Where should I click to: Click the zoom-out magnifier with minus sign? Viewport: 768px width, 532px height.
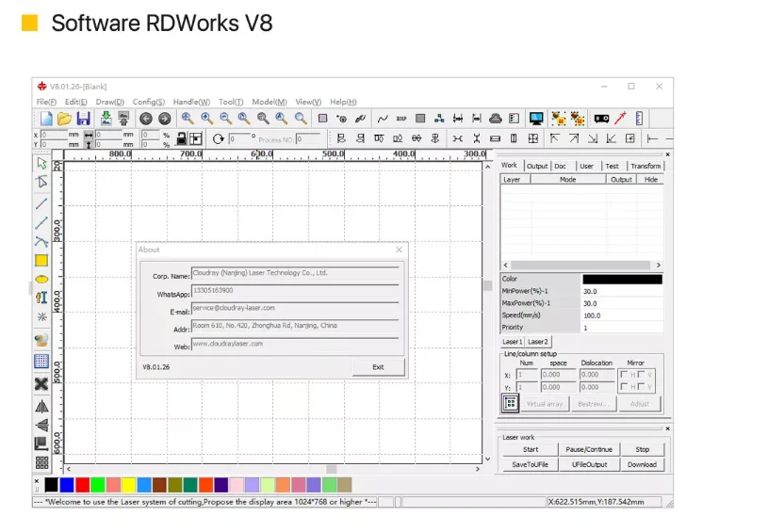pos(225,119)
